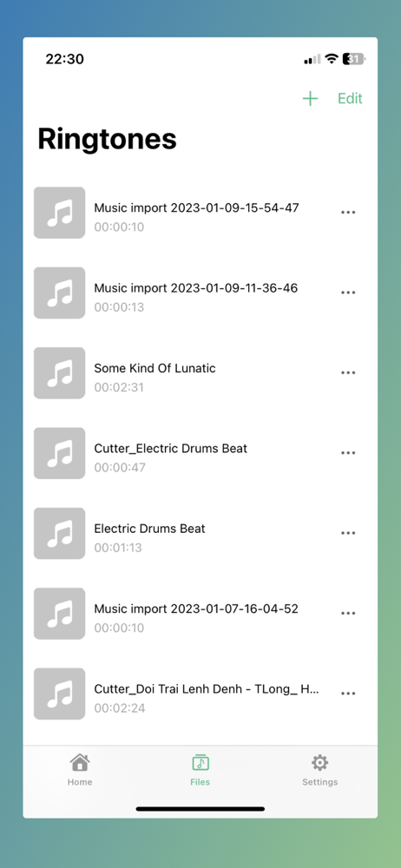Click music note icon of Cutter_Electric Drums Beat
Image resolution: width=401 pixels, height=868 pixels.
59,453
